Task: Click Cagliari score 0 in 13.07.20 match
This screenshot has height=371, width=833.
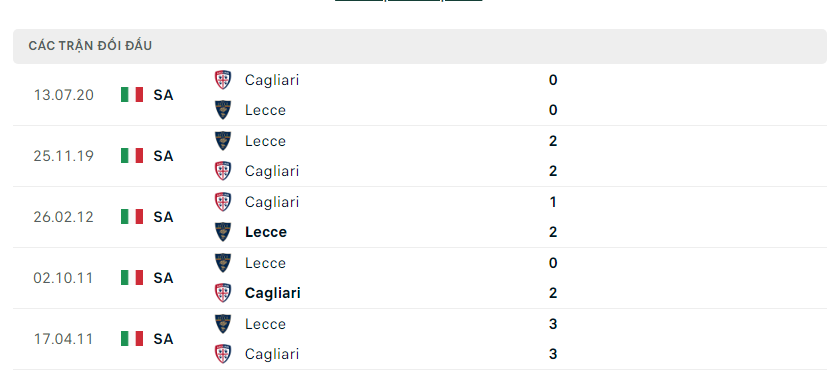Action: pyautogui.click(x=553, y=80)
